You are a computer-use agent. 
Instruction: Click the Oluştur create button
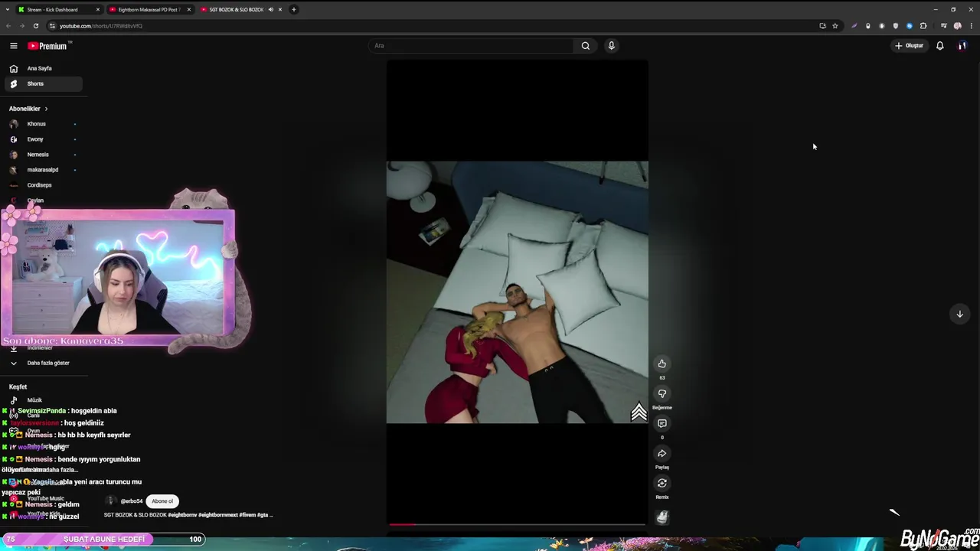(910, 46)
